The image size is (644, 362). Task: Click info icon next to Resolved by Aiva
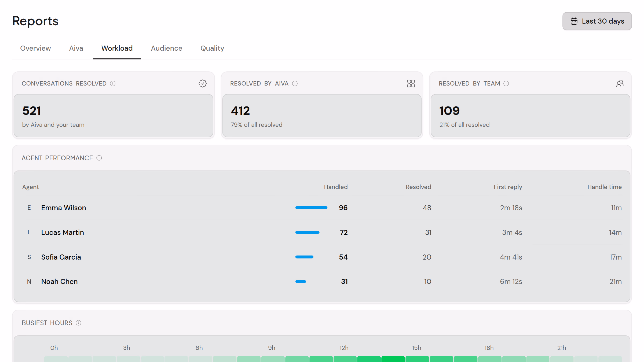295,84
